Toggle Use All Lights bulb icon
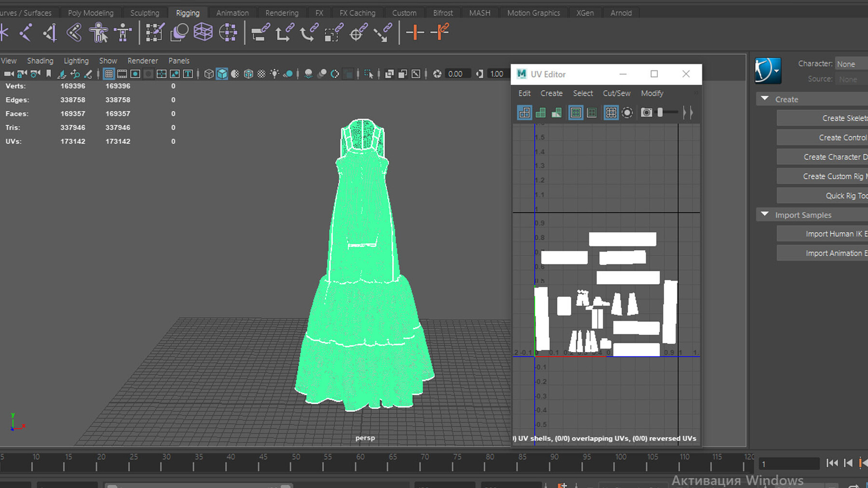 (274, 74)
